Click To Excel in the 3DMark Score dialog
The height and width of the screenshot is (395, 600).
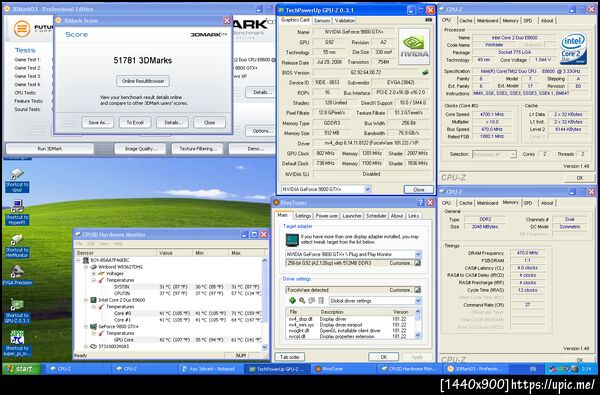135,122
